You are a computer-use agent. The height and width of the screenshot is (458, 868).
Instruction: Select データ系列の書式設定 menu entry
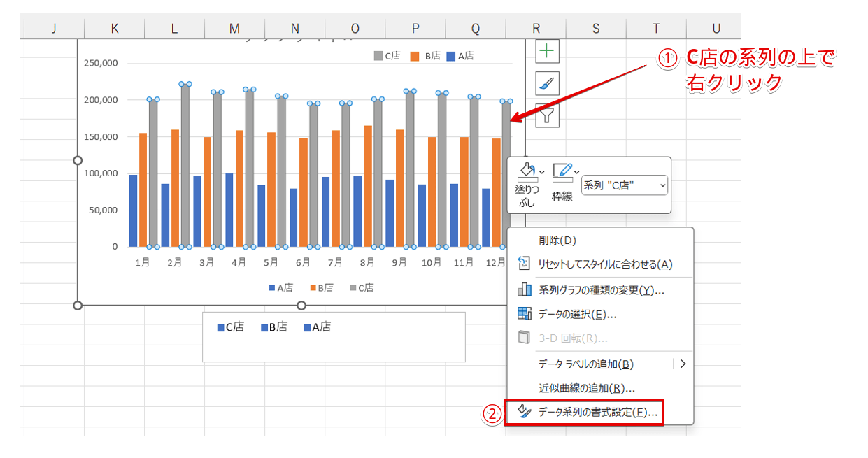coord(597,413)
